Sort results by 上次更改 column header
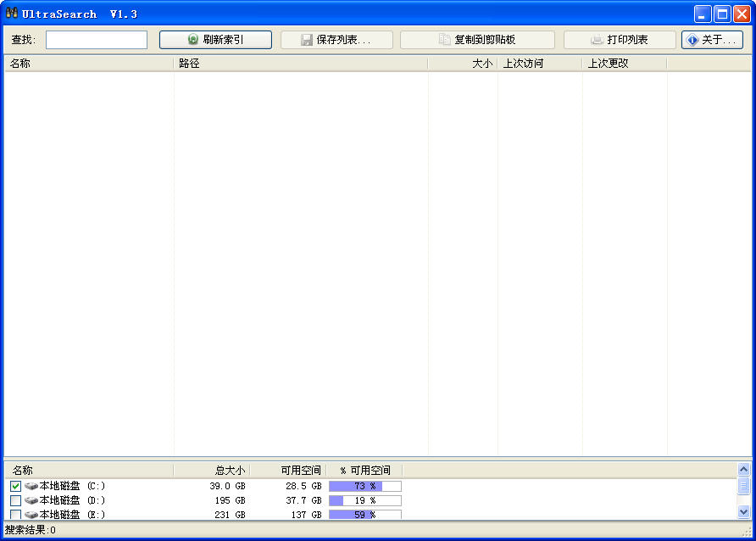This screenshot has height=541, width=756. coord(625,63)
